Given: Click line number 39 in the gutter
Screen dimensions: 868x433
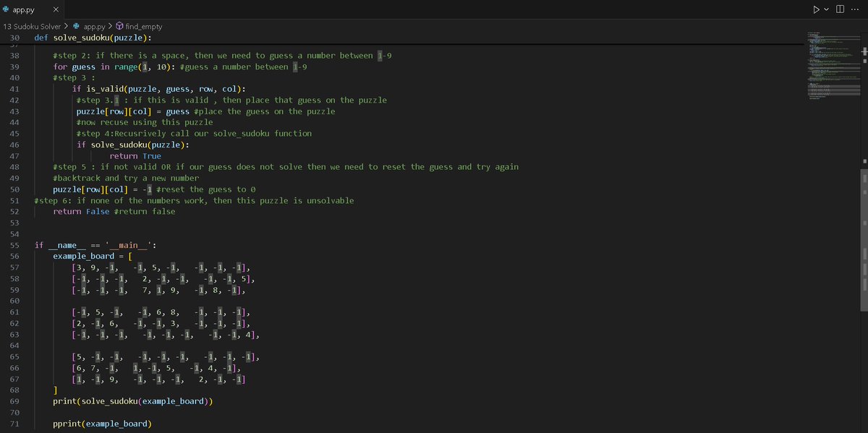Looking at the screenshot, I should [x=14, y=67].
